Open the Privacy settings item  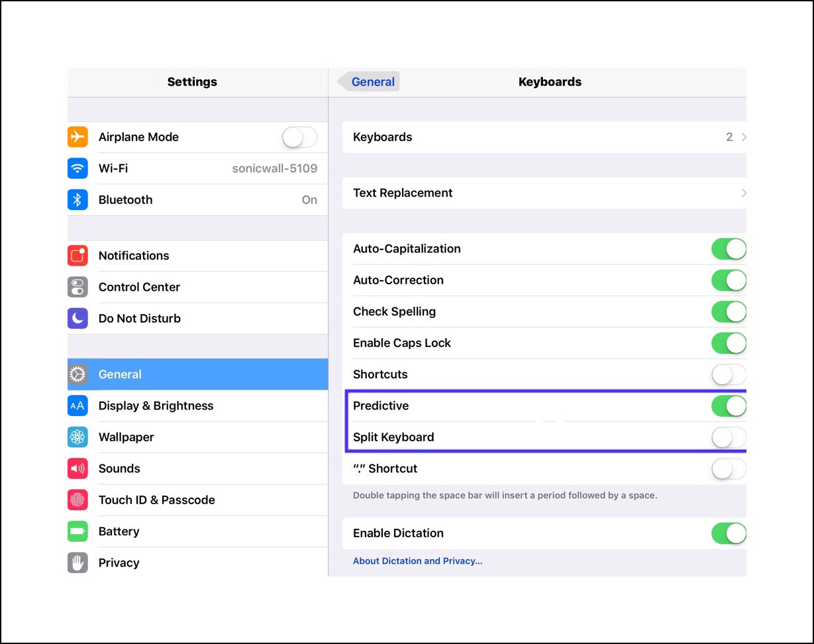pos(119,563)
